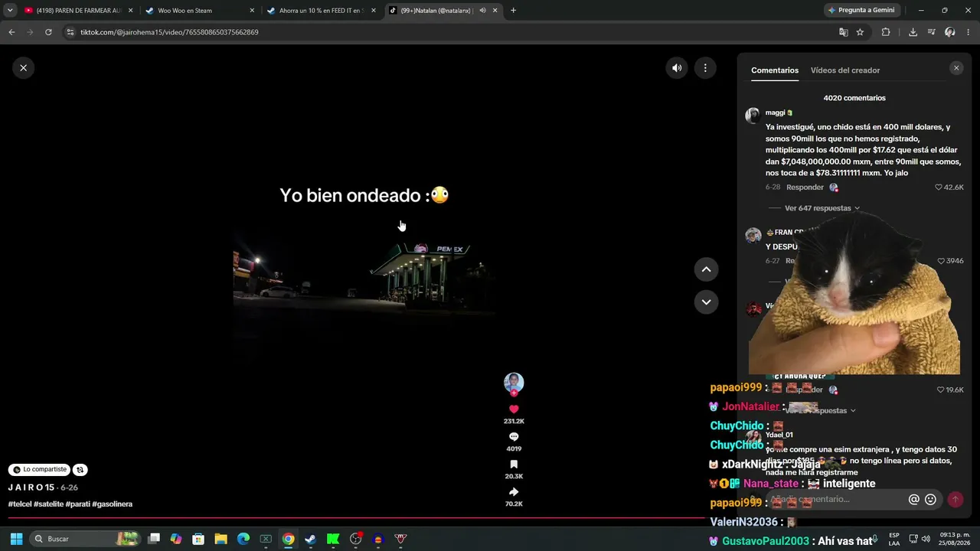Open Chrome's tab search dropdown
980x551 pixels.
10,11
